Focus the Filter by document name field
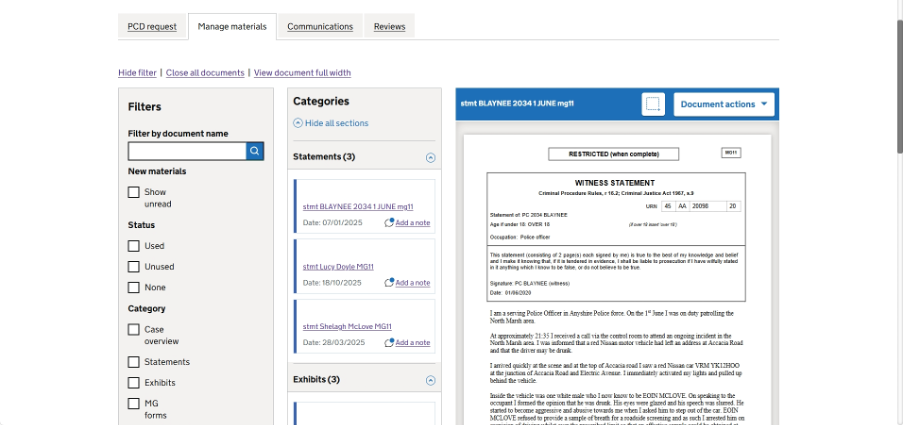Image resolution: width=904 pixels, height=426 pixels. tap(187, 151)
